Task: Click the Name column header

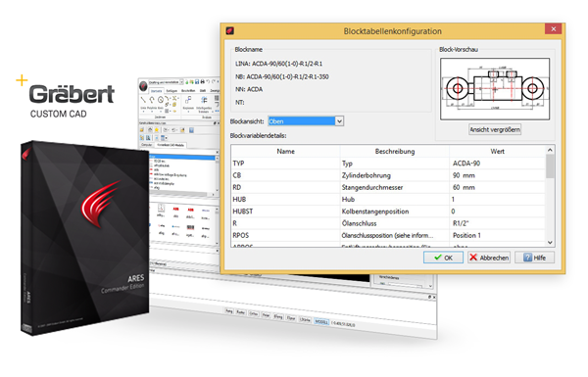Action: [286, 152]
